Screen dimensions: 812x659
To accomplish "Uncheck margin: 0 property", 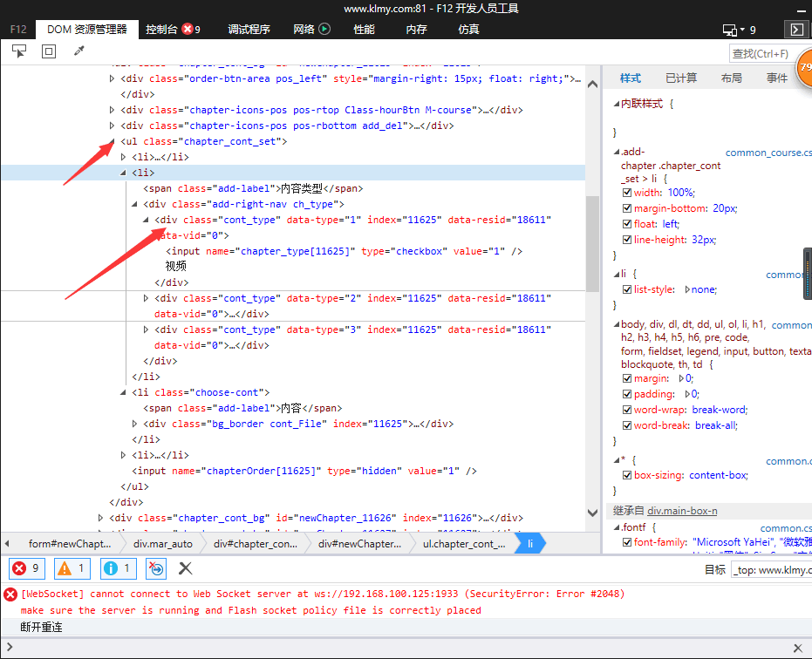I will point(626,378).
